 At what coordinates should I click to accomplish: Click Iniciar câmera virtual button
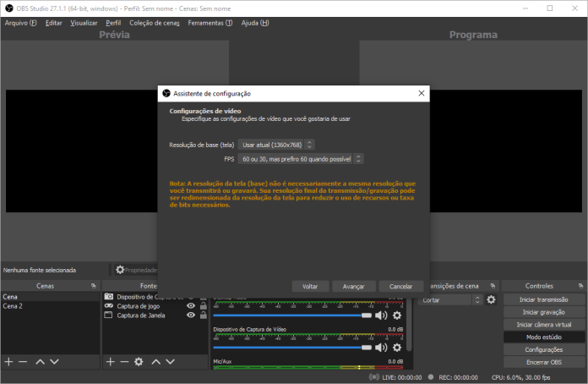click(x=544, y=325)
